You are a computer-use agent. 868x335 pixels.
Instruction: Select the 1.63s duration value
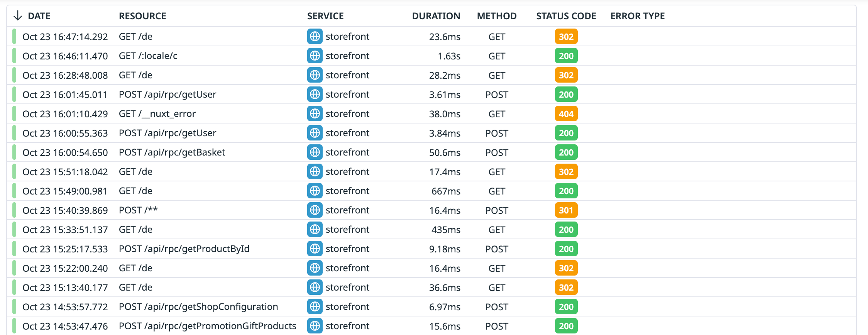(449, 56)
